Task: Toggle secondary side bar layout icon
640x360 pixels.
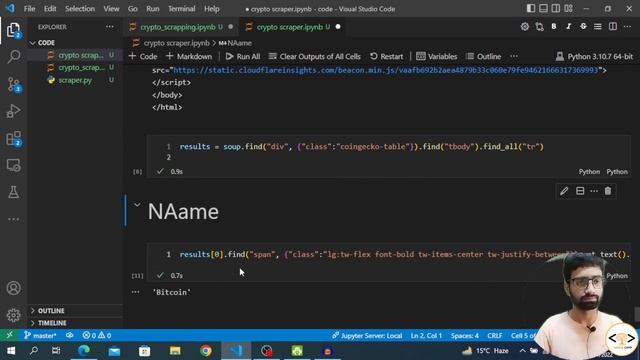Action: (x=556, y=9)
